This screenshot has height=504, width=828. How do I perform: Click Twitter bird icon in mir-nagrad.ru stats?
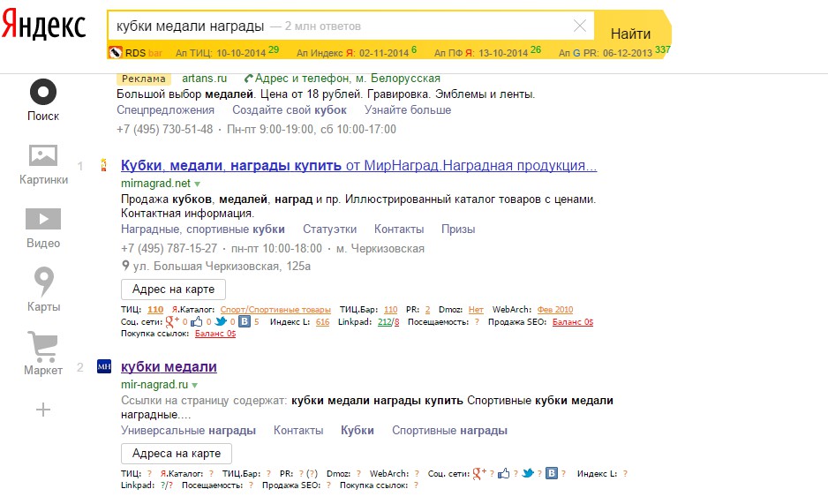click(x=528, y=473)
